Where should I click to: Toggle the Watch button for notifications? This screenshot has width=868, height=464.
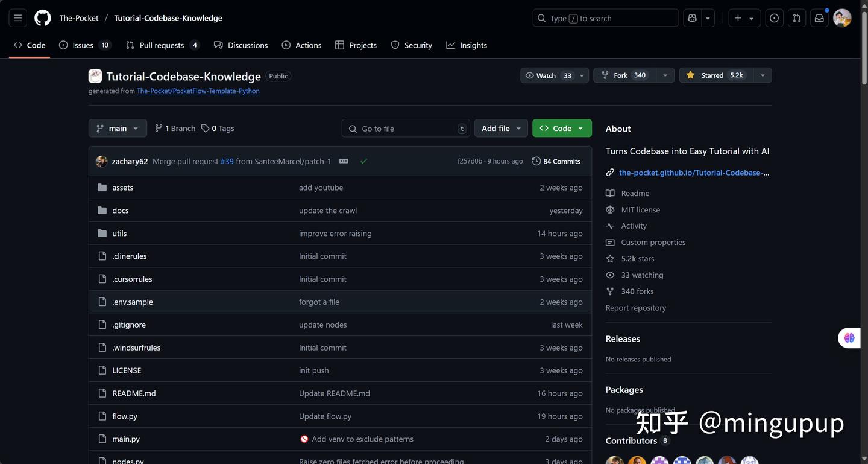[x=547, y=75]
